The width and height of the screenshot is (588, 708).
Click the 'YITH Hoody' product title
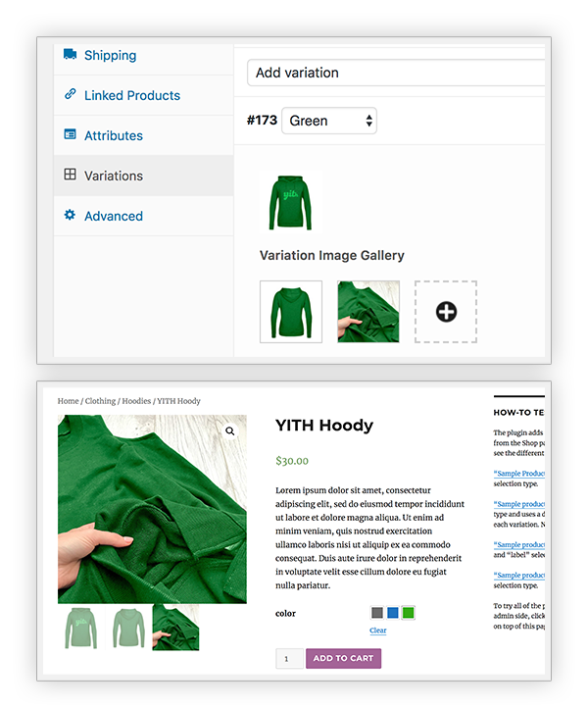point(324,426)
